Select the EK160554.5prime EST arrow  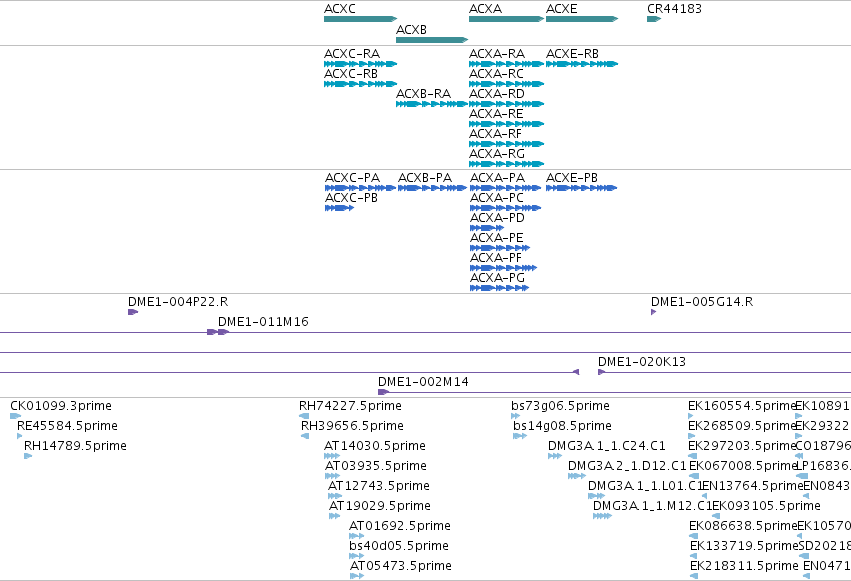point(691,416)
